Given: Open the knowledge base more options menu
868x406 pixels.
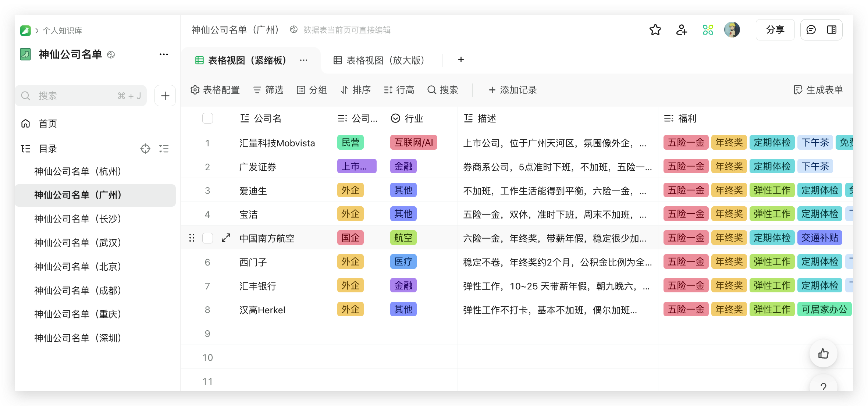Looking at the screenshot, I should click(164, 54).
